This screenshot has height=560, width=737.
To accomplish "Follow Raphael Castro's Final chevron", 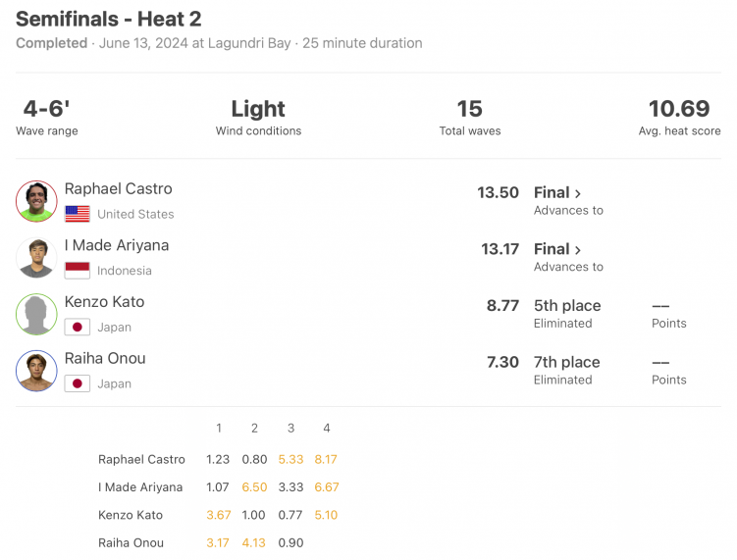I will [578, 193].
